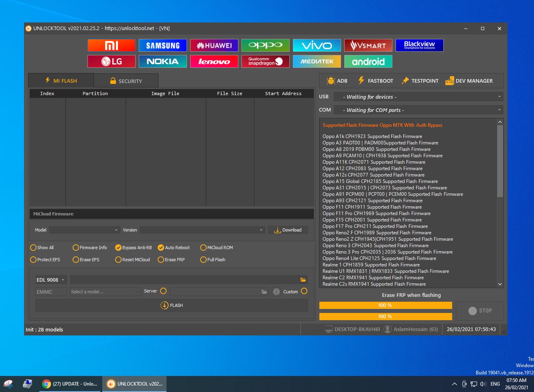Click the upper 100 % progress bar
Viewport: 534px width, 392px height.
coord(386,305)
